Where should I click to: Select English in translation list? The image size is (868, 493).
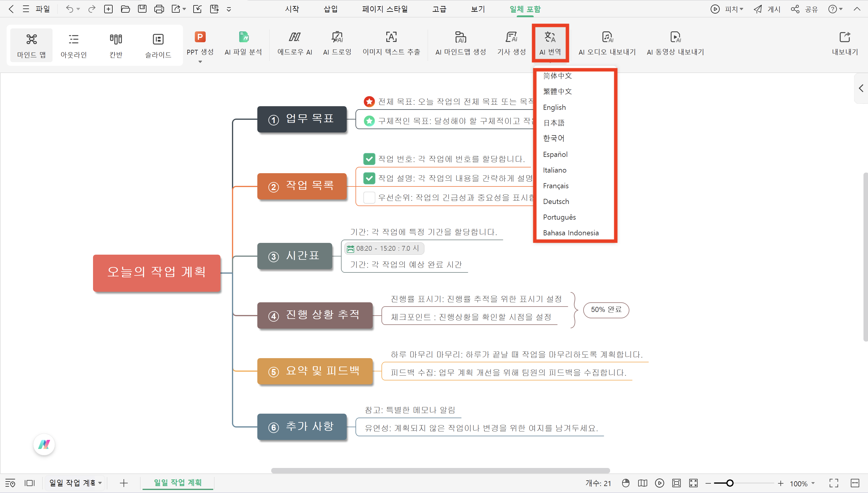(554, 107)
